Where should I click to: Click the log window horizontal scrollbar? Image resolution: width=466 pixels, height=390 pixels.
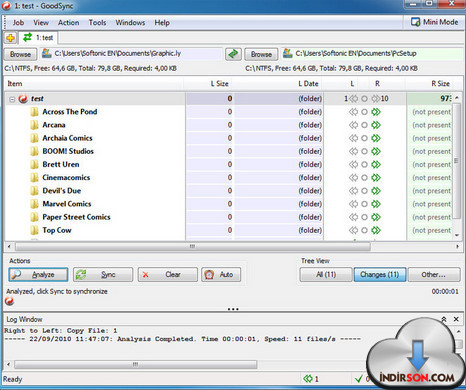pos(135,364)
